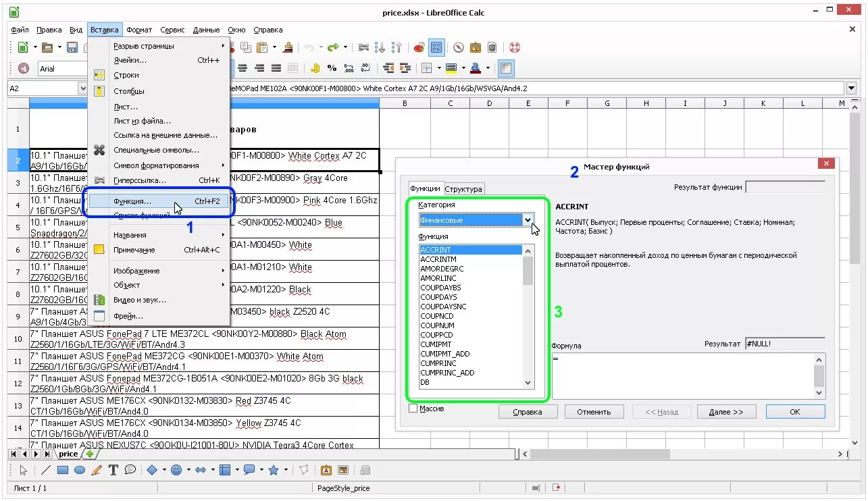Open the Разрыв страницы submenu
Screen dimensions: 868x501
(159, 46)
